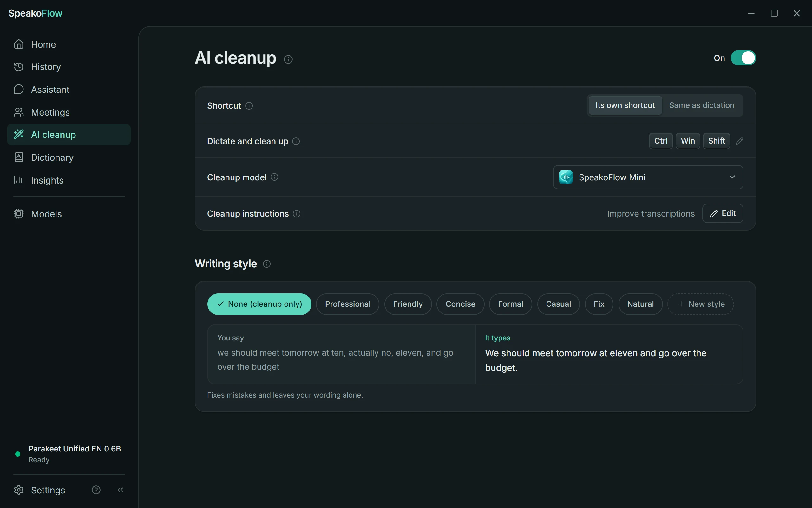Click the SpeakoFlow logo text
The height and width of the screenshot is (508, 812).
pyautogui.click(x=35, y=13)
